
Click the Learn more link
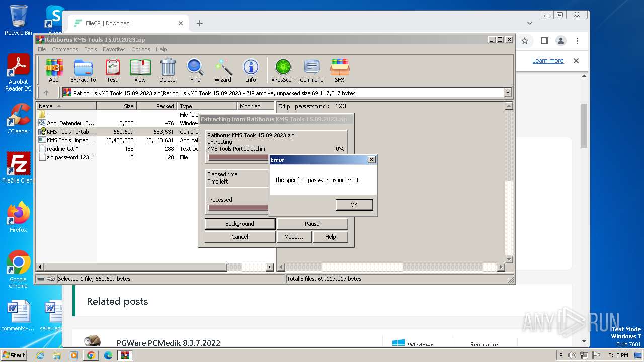548,61
